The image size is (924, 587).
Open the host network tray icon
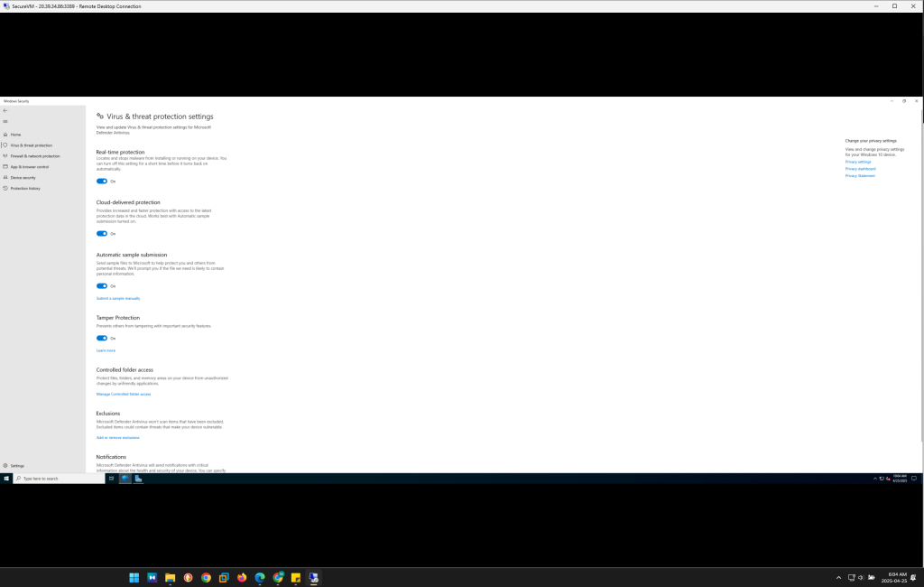tap(852, 578)
